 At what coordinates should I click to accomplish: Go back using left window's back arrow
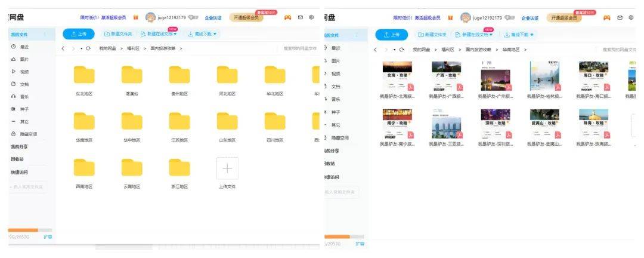(x=63, y=48)
